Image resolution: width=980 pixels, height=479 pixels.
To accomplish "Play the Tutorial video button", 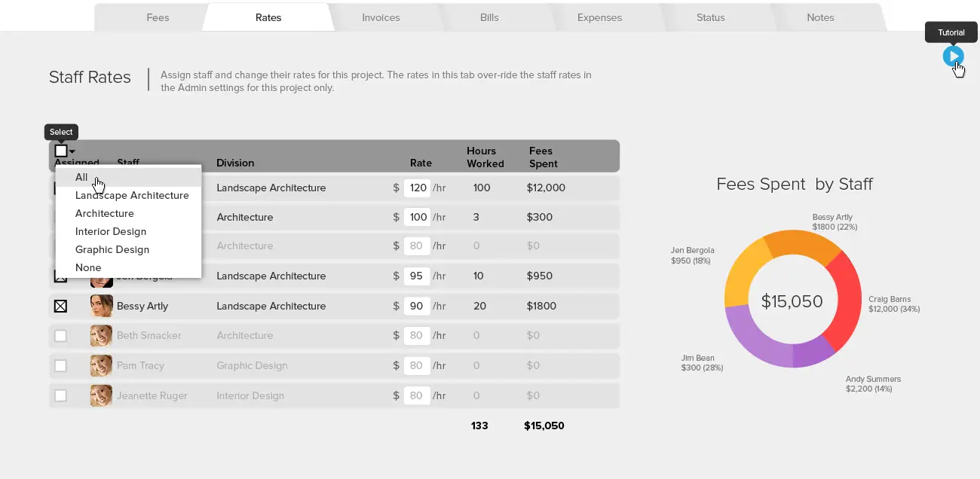I will click(x=953, y=56).
